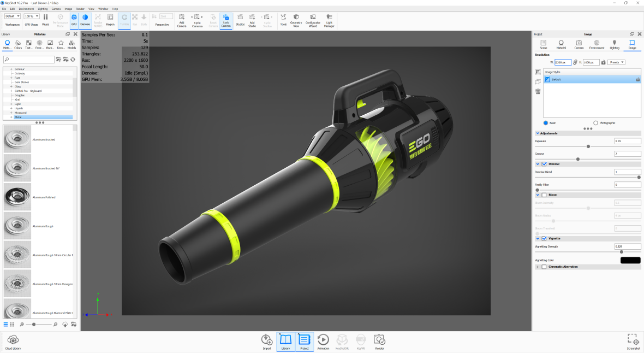This screenshot has height=353, width=644.
Task: Click the Add Camera icon
Action: pos(181,20)
